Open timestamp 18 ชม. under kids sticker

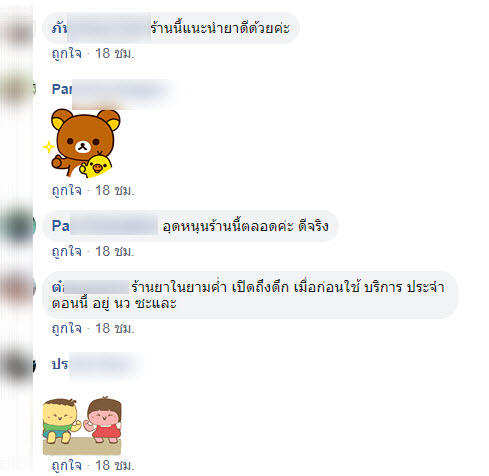(x=115, y=465)
